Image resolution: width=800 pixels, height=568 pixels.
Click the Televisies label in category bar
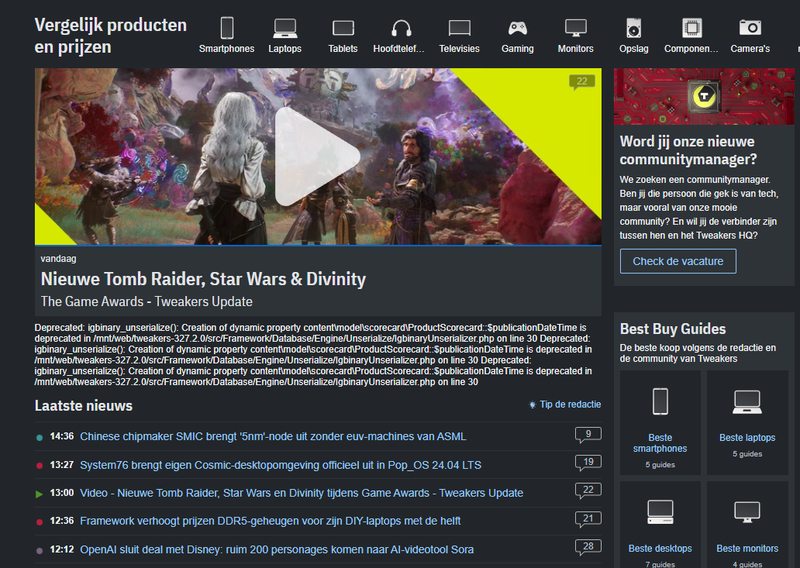459,48
